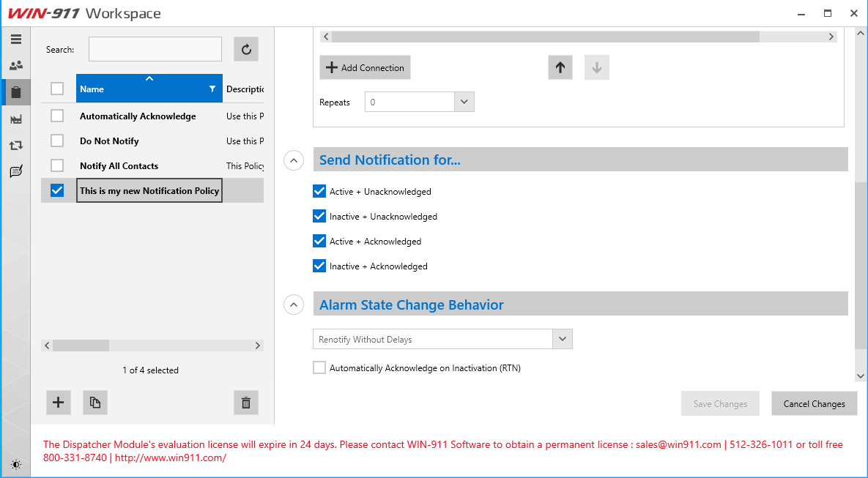868x478 pixels.
Task: Move connection up with arrow button
Action: click(x=560, y=67)
